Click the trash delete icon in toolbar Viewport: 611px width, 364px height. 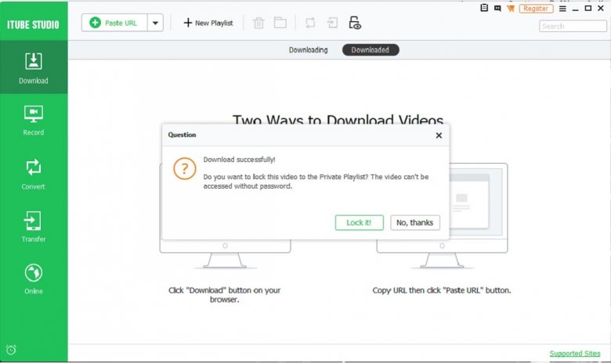pyautogui.click(x=258, y=23)
